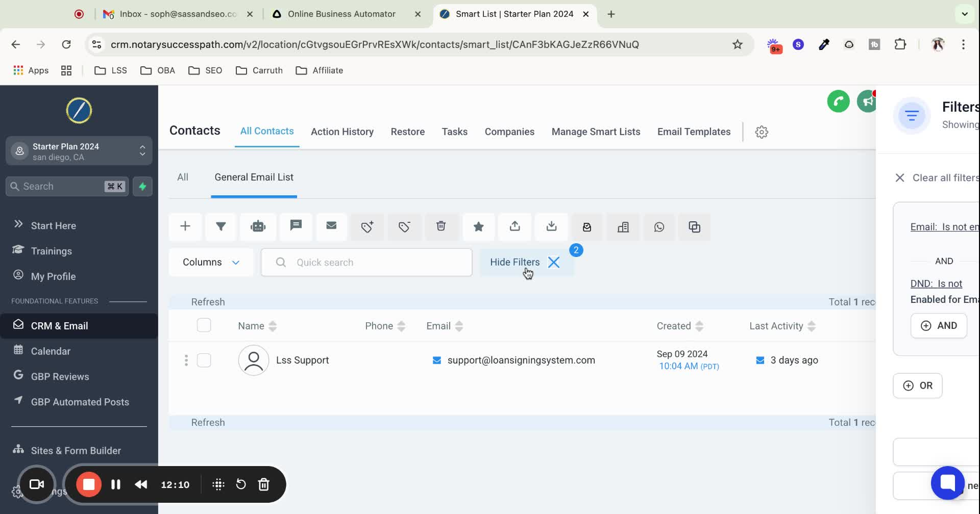Select the All smart list tab
The width and height of the screenshot is (980, 514).
tap(183, 177)
